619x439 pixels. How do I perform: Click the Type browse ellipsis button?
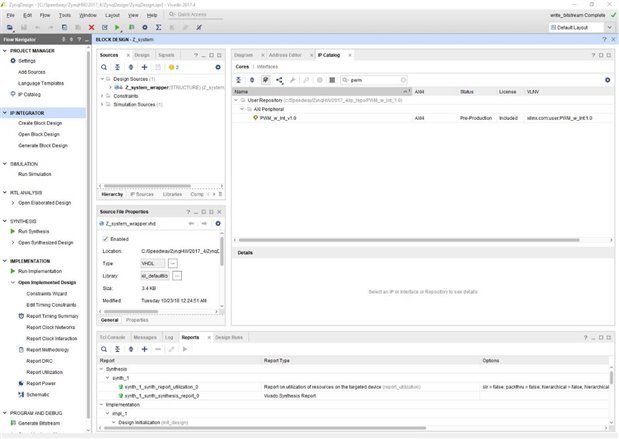pos(176,263)
